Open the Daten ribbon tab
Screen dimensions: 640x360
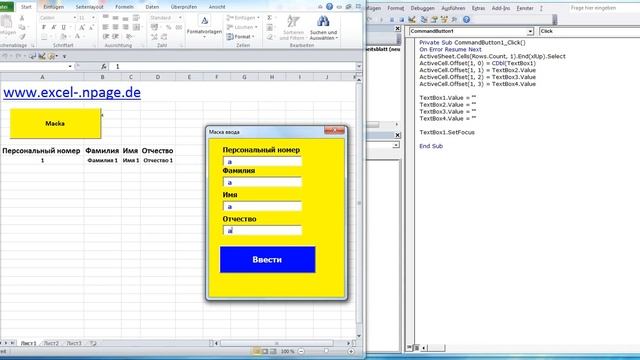(152, 7)
